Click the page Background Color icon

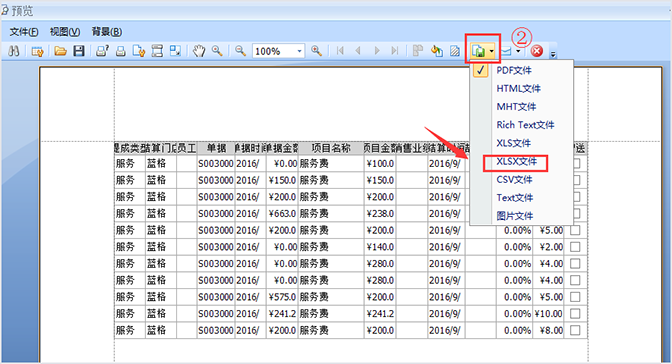(436, 51)
